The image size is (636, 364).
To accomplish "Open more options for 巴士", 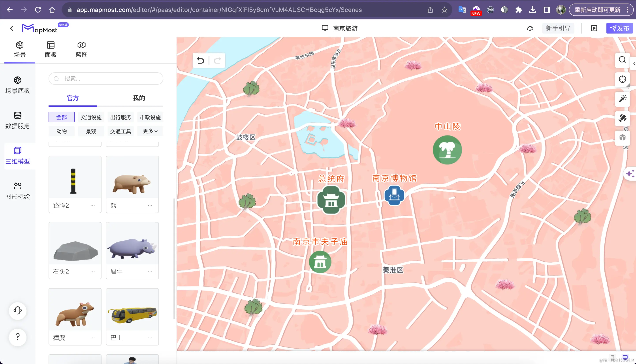I will pyautogui.click(x=150, y=338).
